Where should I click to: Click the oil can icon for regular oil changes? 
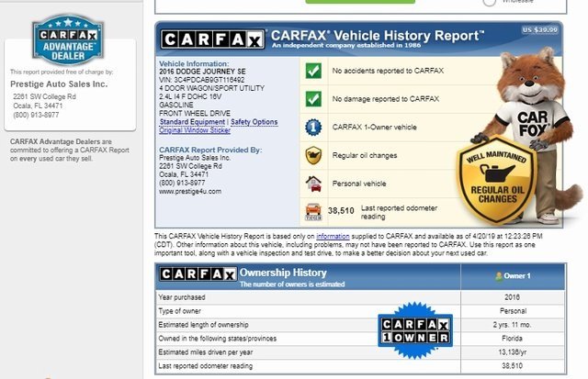pyautogui.click(x=313, y=154)
